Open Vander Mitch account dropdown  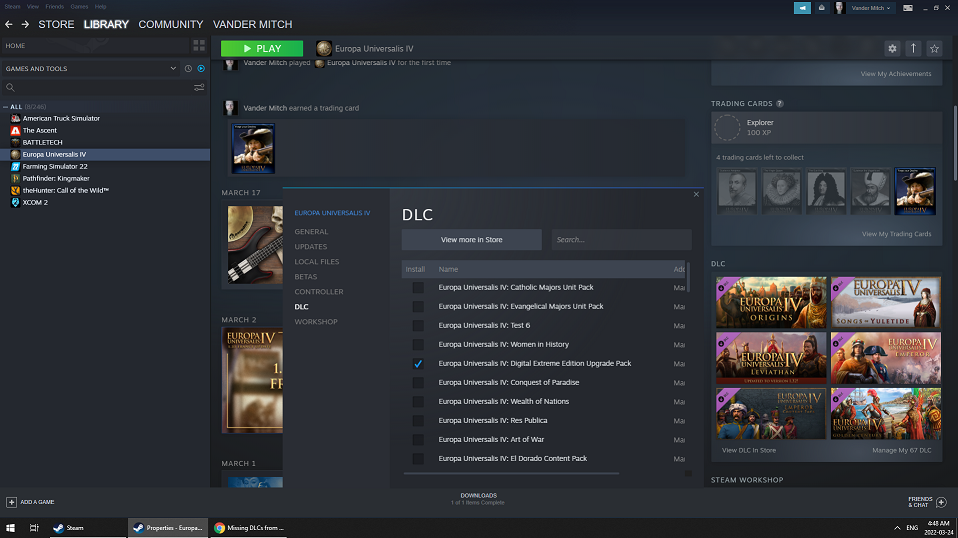[x=871, y=8]
